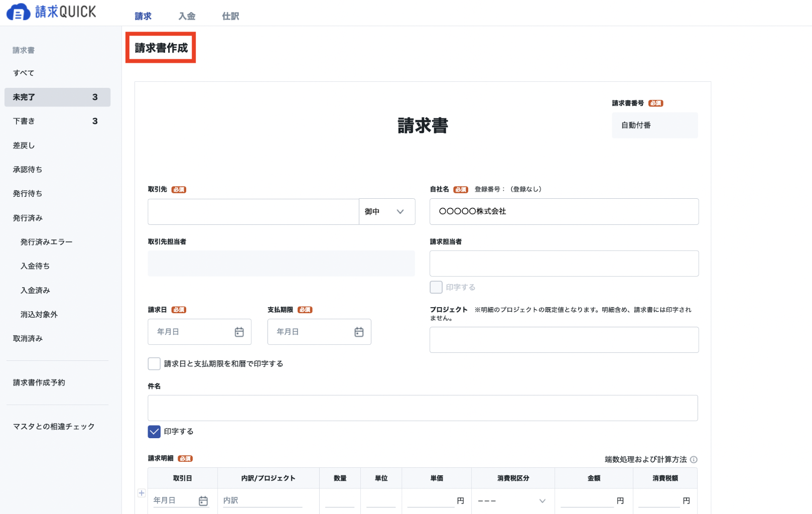Image resolution: width=812 pixels, height=514 pixels.
Task: Go to マスタとの相違チェック
Action: [54, 426]
